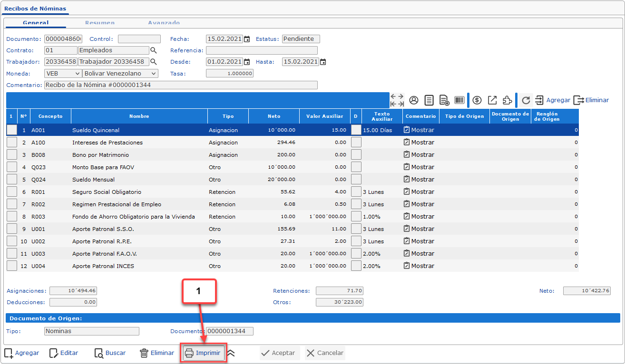Click the user profile circle icon
Image resolution: width=625 pixels, height=364 pixels.
(414, 100)
